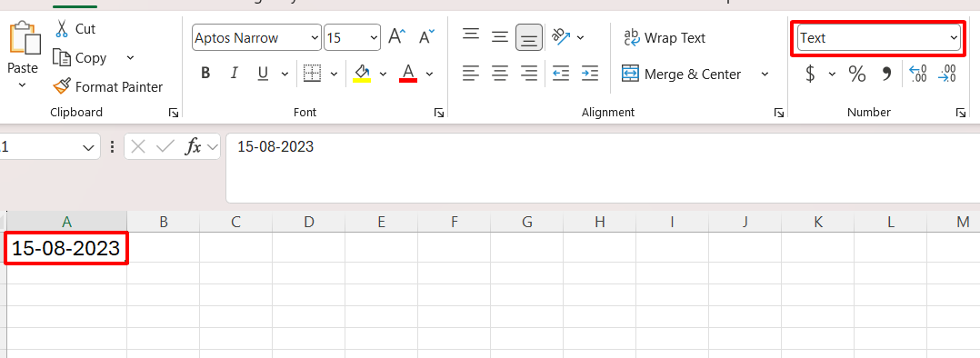Select column D header

coord(309,222)
